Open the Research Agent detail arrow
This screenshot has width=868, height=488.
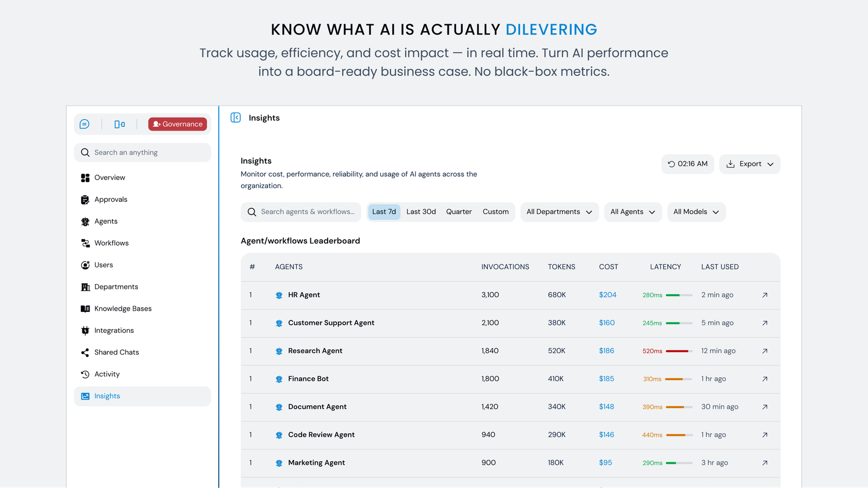(764, 351)
